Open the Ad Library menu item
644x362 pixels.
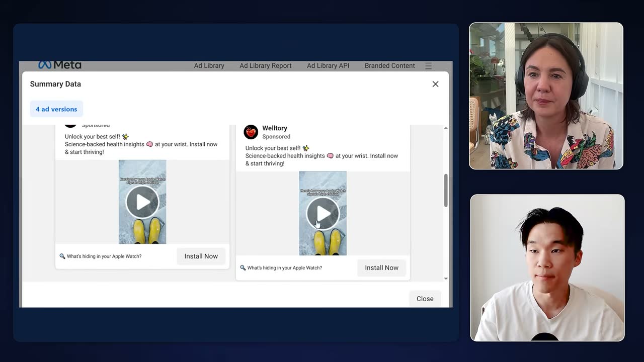click(x=209, y=66)
